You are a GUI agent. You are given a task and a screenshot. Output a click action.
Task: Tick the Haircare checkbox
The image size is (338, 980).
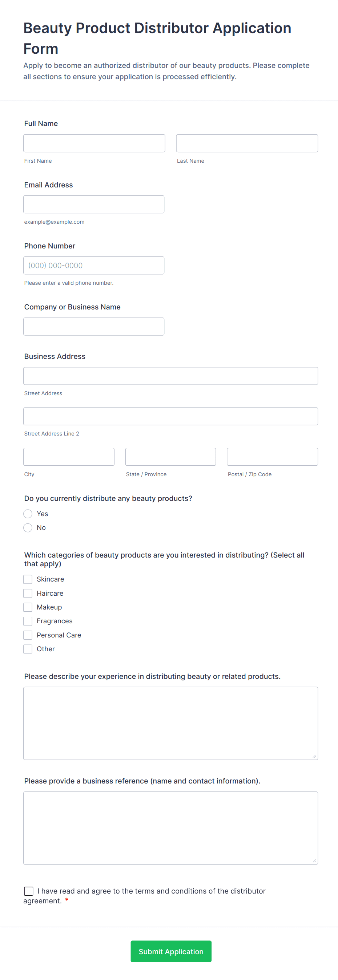click(28, 593)
